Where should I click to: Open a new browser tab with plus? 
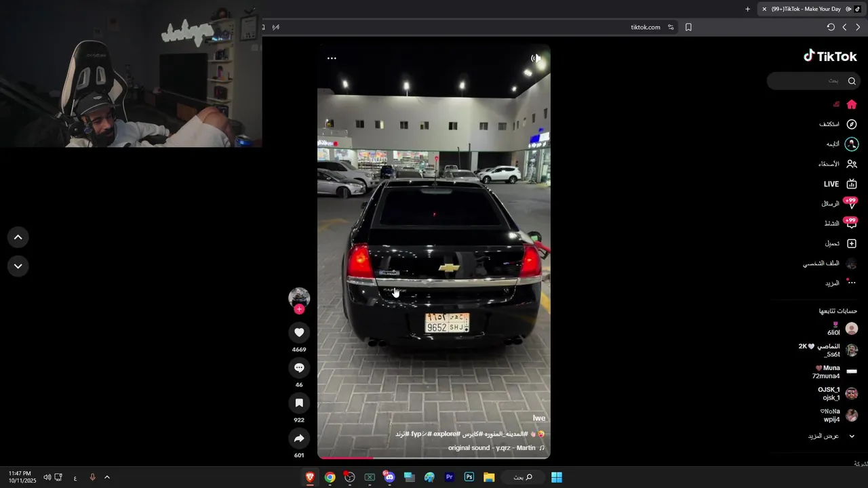tap(747, 9)
